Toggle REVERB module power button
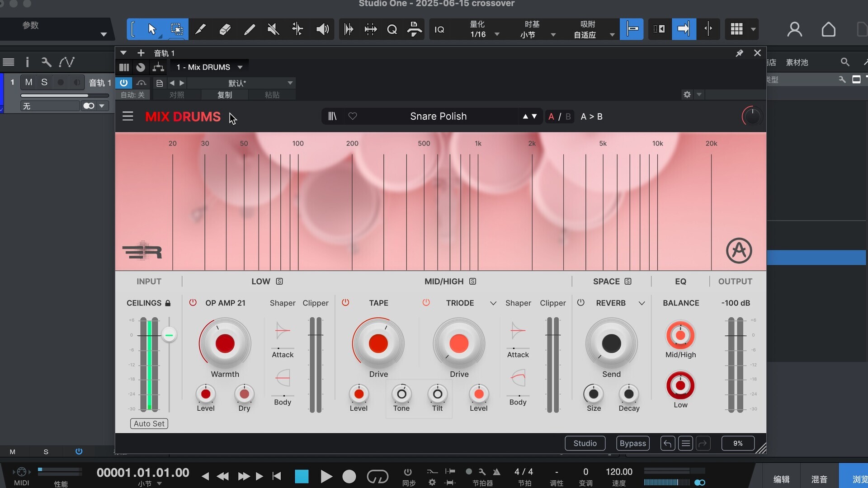 [581, 302]
